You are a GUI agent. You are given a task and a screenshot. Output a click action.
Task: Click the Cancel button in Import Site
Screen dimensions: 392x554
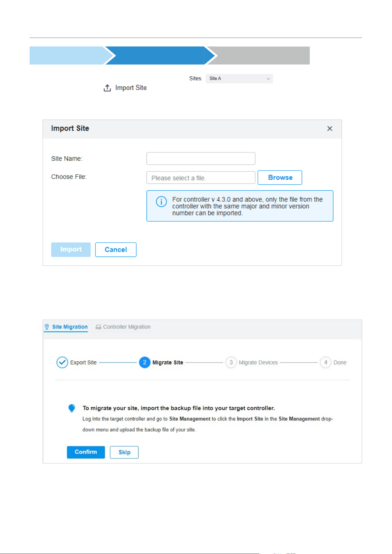pyautogui.click(x=116, y=249)
